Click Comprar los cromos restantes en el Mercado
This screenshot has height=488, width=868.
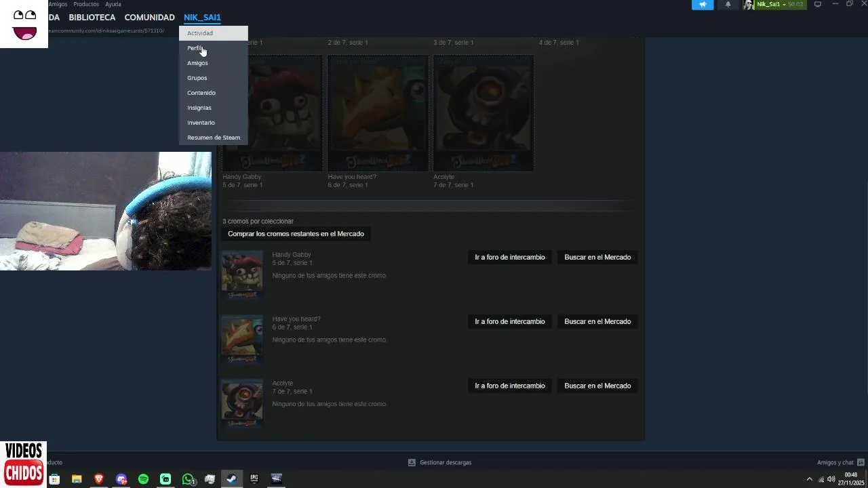click(296, 234)
